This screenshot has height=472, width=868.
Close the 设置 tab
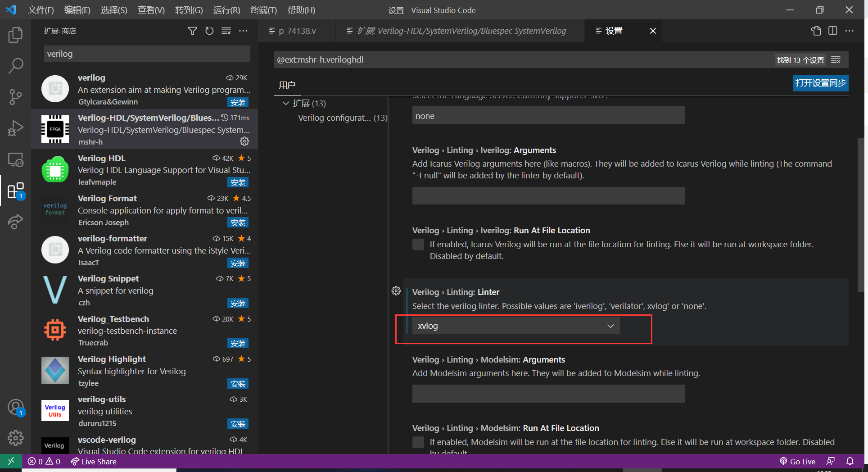653,31
